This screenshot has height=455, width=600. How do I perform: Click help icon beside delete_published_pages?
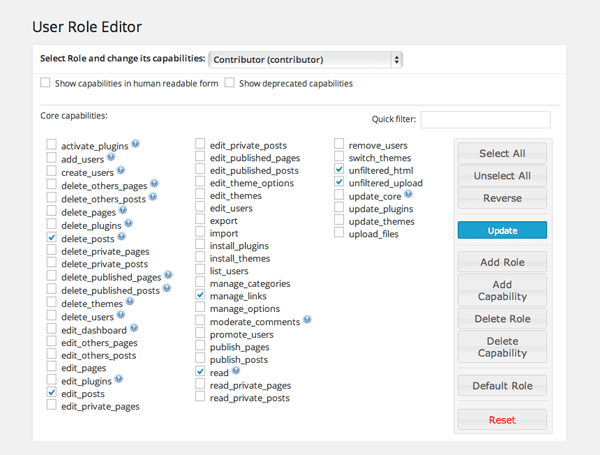168,275
